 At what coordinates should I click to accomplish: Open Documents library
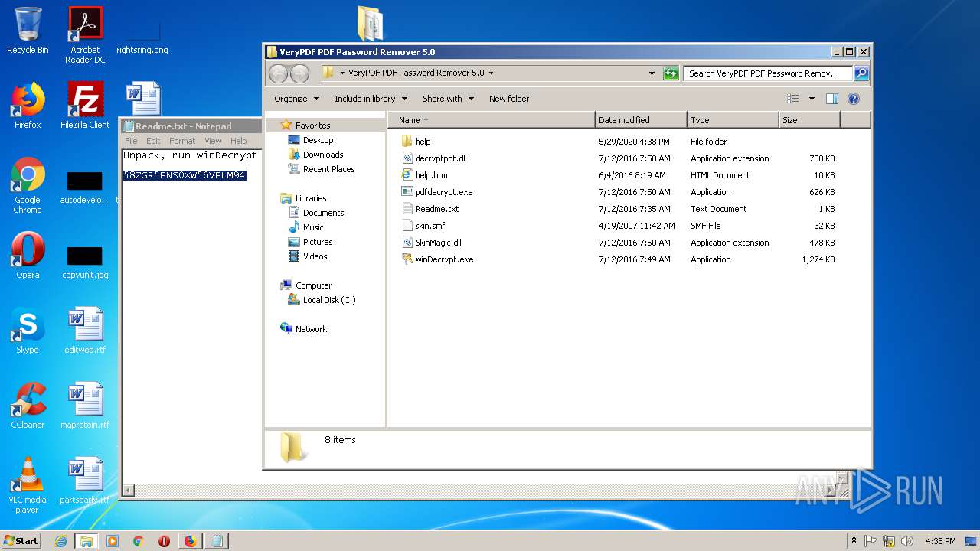[316, 213]
